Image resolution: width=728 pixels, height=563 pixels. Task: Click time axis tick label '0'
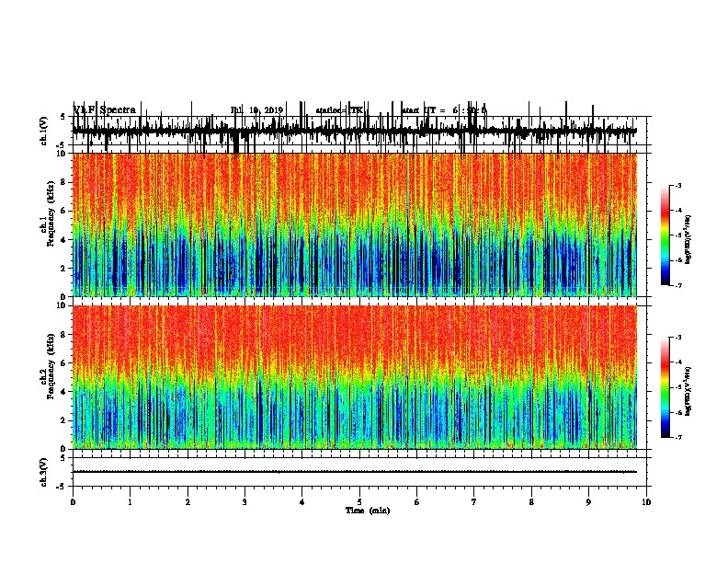(x=73, y=502)
